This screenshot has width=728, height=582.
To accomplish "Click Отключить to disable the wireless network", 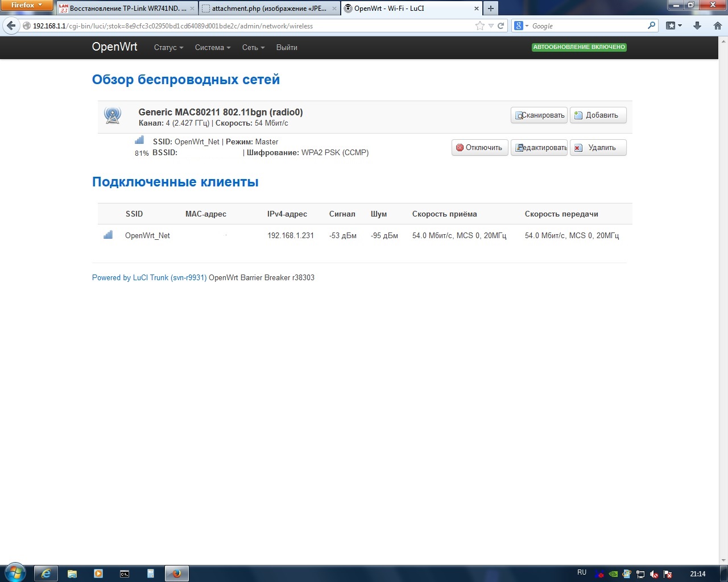I will 479,148.
